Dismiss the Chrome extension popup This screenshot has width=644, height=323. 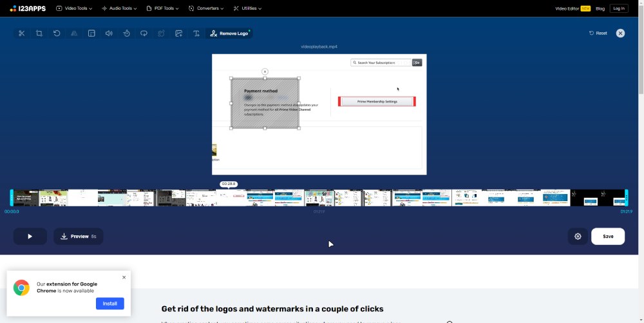point(124,277)
